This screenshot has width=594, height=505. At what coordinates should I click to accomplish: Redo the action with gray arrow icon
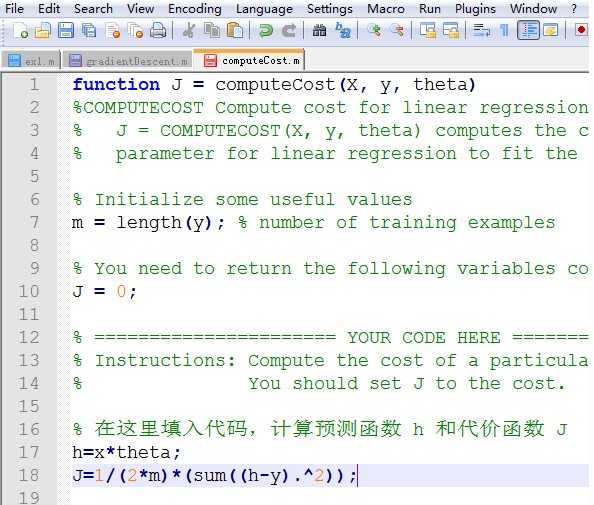click(x=289, y=30)
